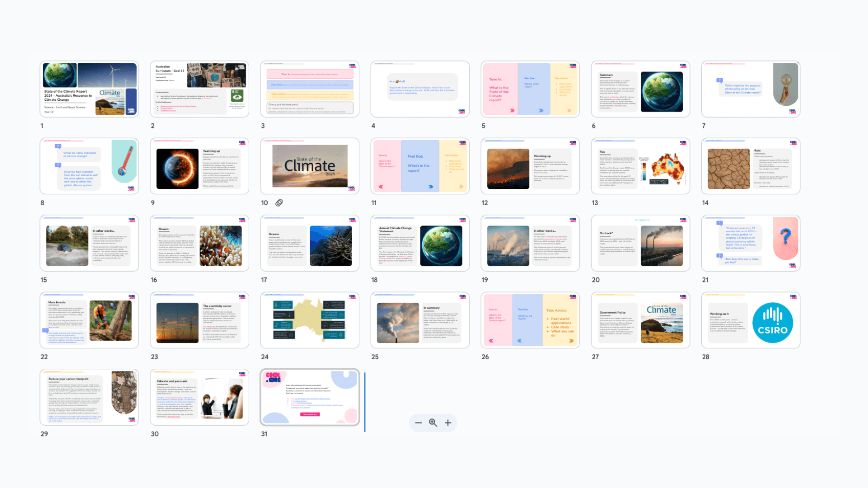Image resolution: width=868 pixels, height=488 pixels.
Task: Select slide 1 State of the Climate Report title
Action: tap(89, 89)
